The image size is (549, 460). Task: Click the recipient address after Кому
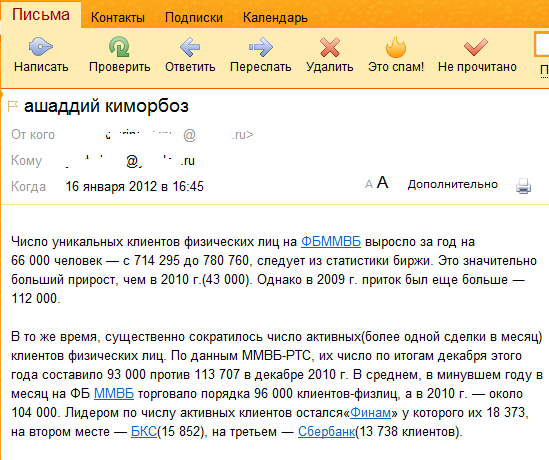coord(130,161)
